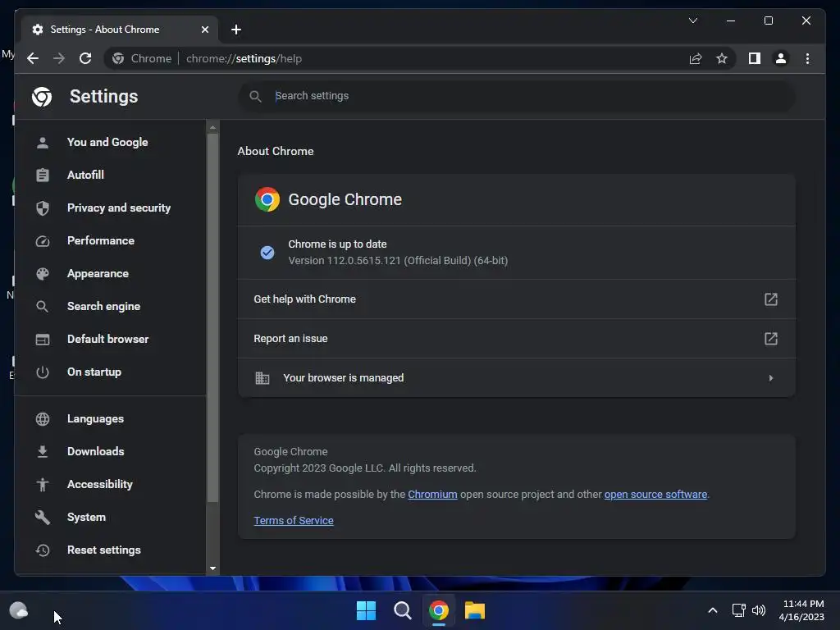Open the Chromium link

[x=432, y=494]
